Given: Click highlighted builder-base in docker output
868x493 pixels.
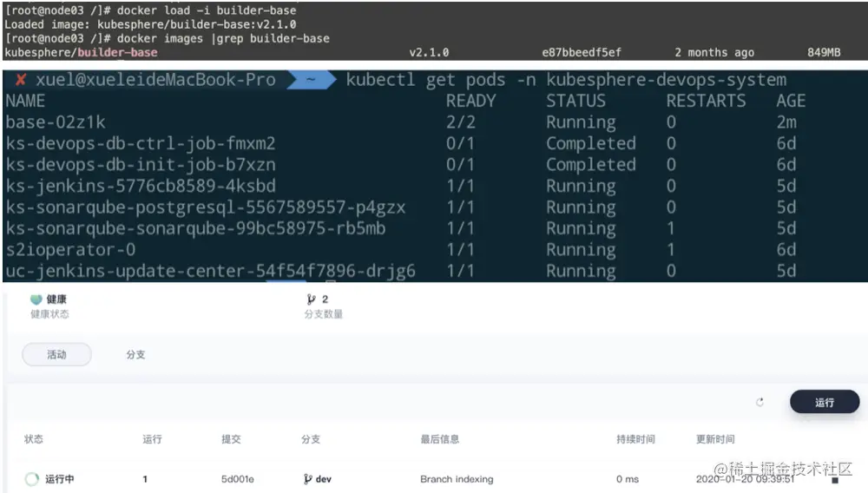Looking at the screenshot, I should pos(117,53).
